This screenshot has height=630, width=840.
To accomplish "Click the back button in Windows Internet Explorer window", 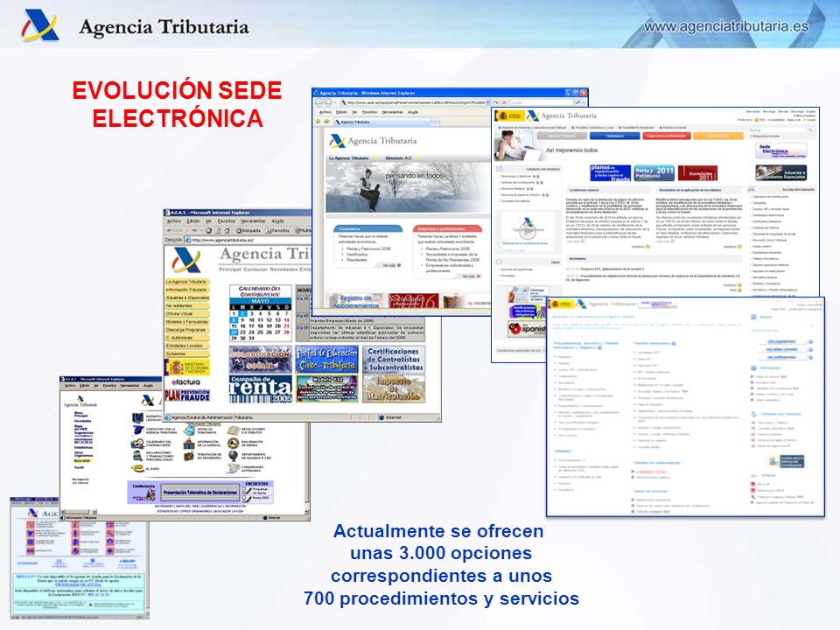I will point(319,102).
